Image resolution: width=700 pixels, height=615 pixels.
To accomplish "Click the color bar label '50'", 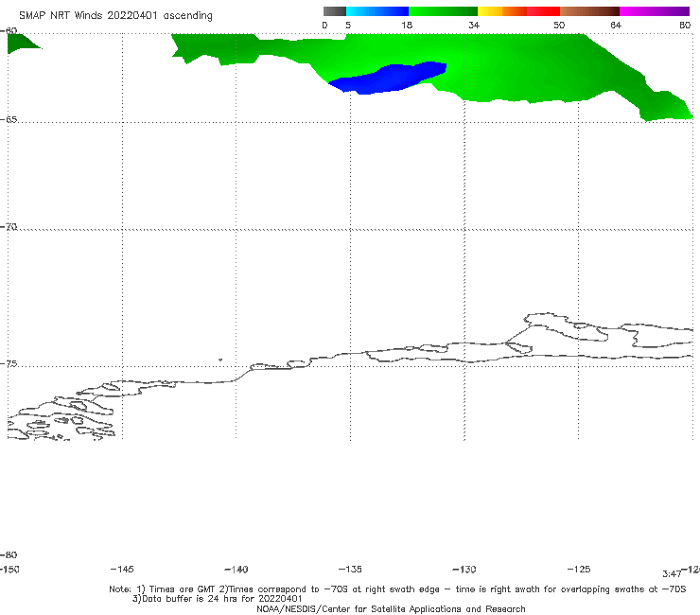I will (559, 25).
